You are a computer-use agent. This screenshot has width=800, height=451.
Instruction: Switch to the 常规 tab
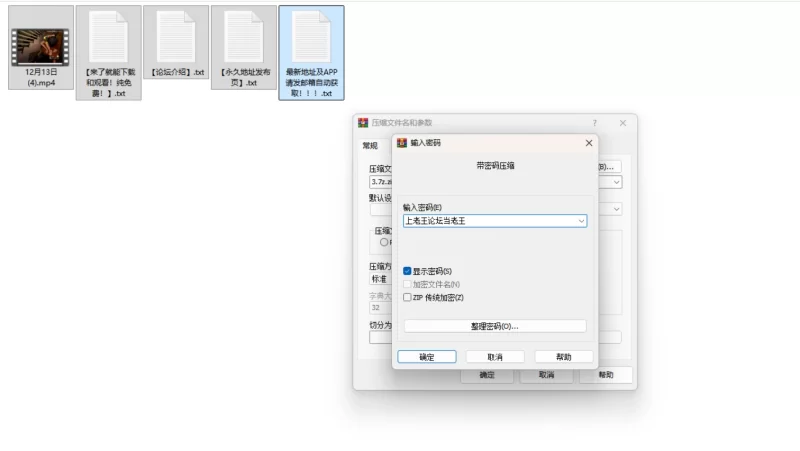[x=370, y=146]
